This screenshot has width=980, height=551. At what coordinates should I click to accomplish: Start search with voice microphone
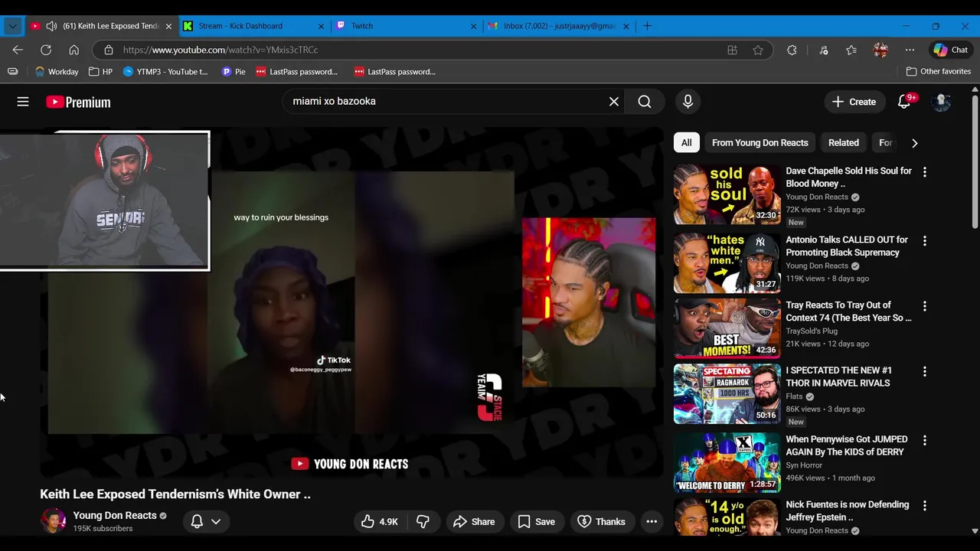(x=688, y=101)
